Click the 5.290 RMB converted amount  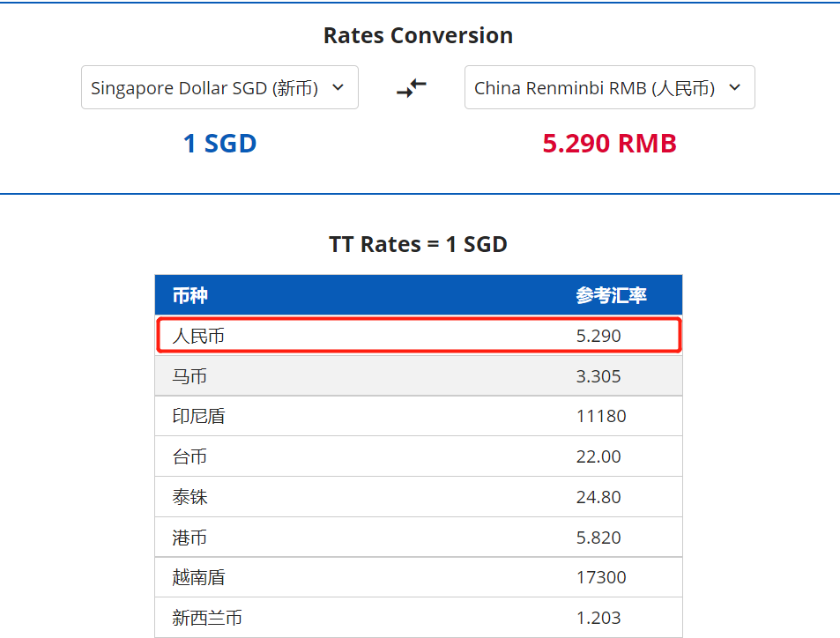[609, 144]
